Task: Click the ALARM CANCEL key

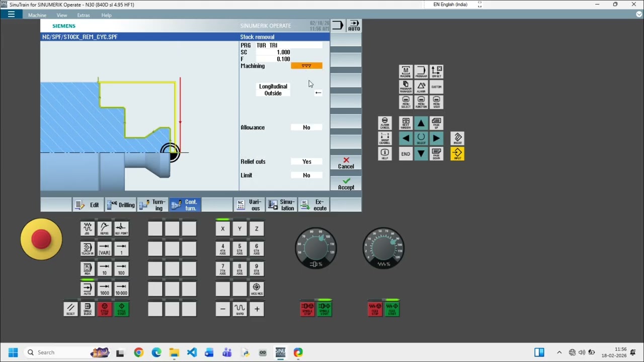Action: coord(385,123)
